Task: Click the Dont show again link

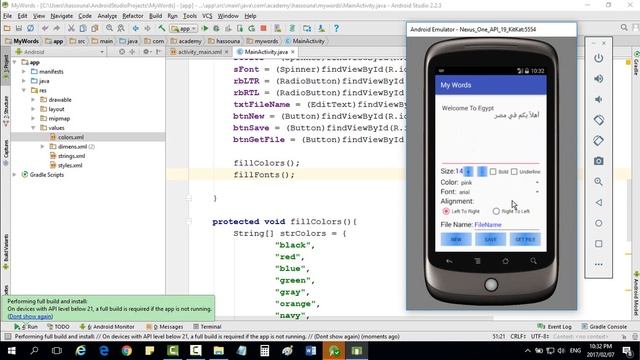Action: pyautogui.click(x=30, y=316)
